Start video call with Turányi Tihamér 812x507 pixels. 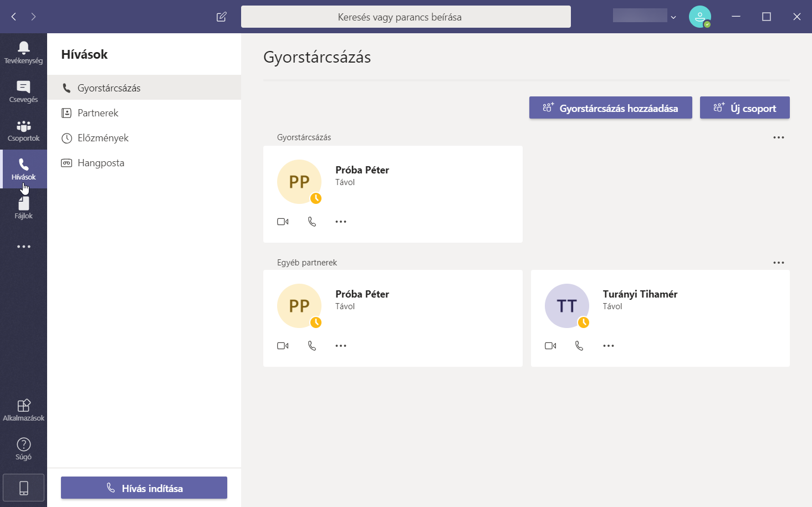pyautogui.click(x=550, y=346)
